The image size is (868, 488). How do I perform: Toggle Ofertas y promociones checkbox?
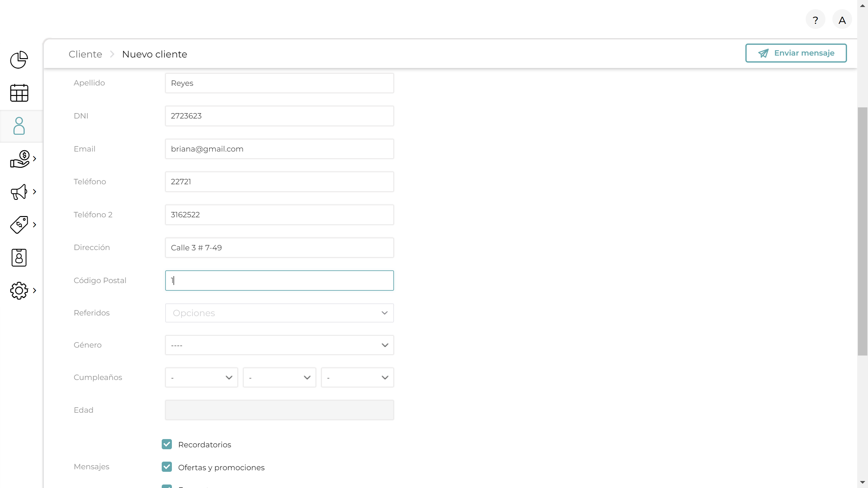tap(167, 467)
